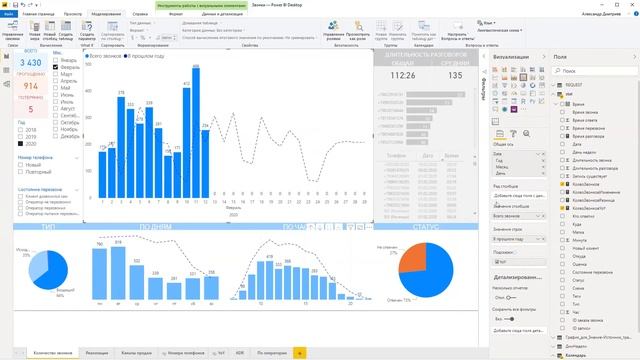
Task: Check the Время звонка field checkbox
Action: pos(562,112)
